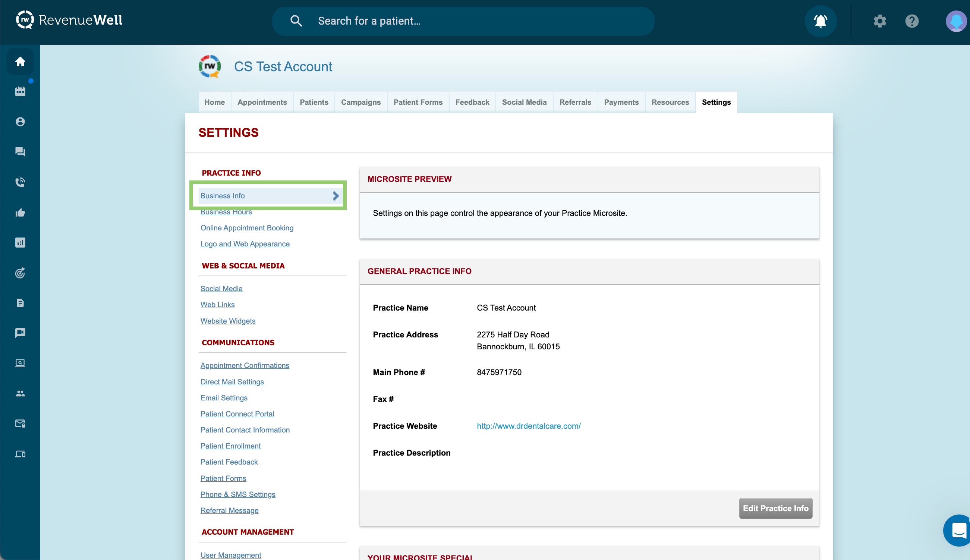Open the drdentalcare.com practice website link
Screen dimensions: 970x560
pyautogui.click(x=529, y=426)
